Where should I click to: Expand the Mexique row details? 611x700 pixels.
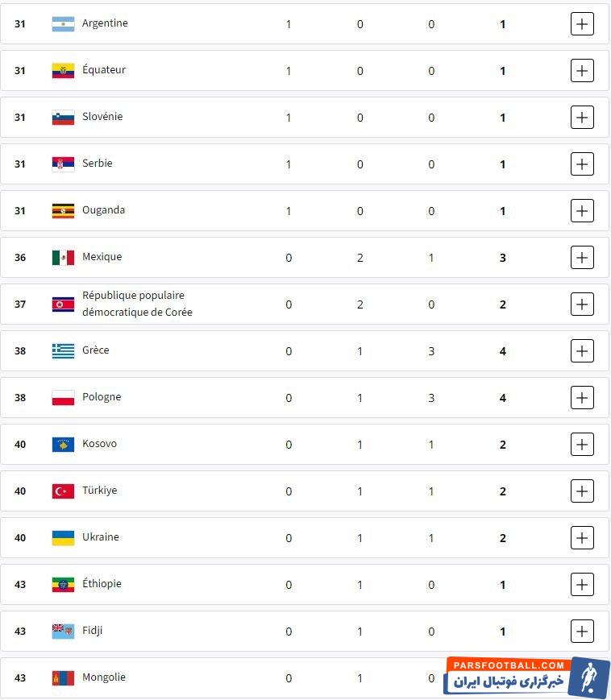coord(582,258)
